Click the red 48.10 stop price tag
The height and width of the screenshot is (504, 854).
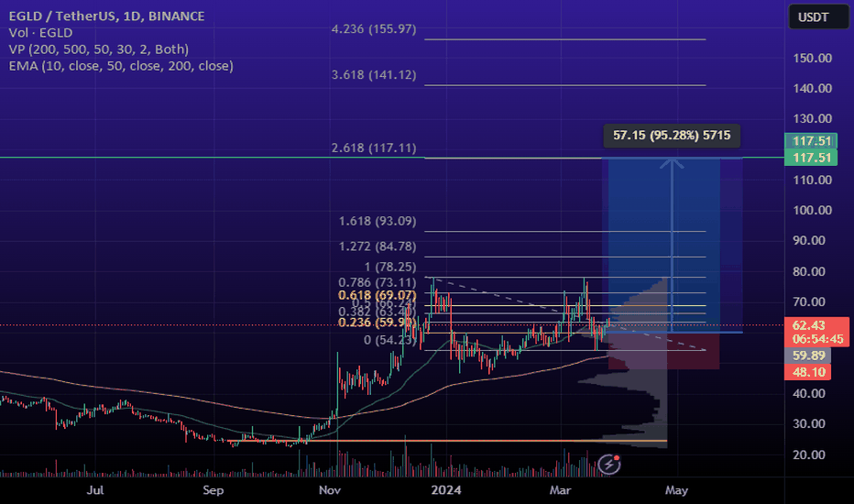(808, 372)
